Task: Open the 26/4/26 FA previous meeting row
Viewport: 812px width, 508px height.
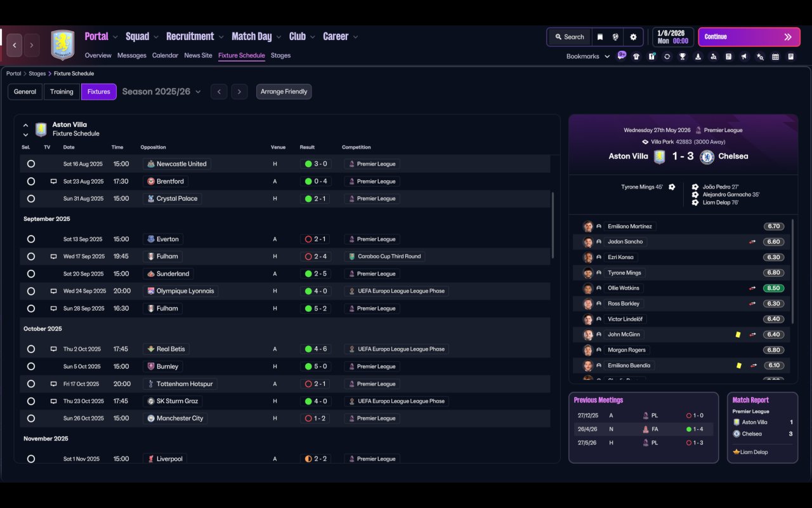Action: (x=643, y=429)
